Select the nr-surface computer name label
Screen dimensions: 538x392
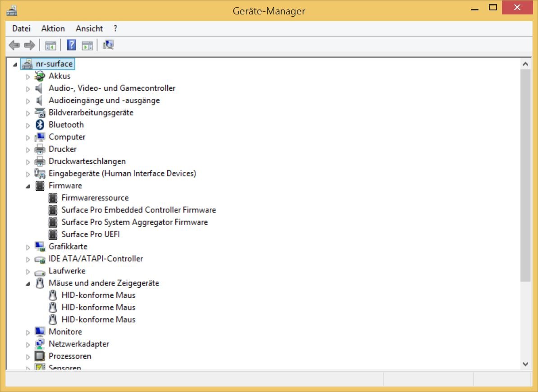click(54, 64)
